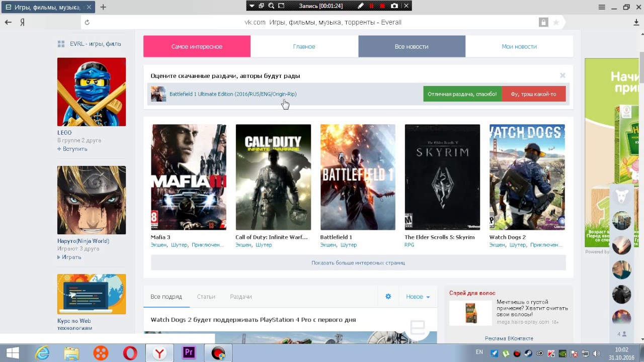Click Фу, трэш какой-то button
Image resolution: width=644 pixels, height=362 pixels.
pos(533,94)
